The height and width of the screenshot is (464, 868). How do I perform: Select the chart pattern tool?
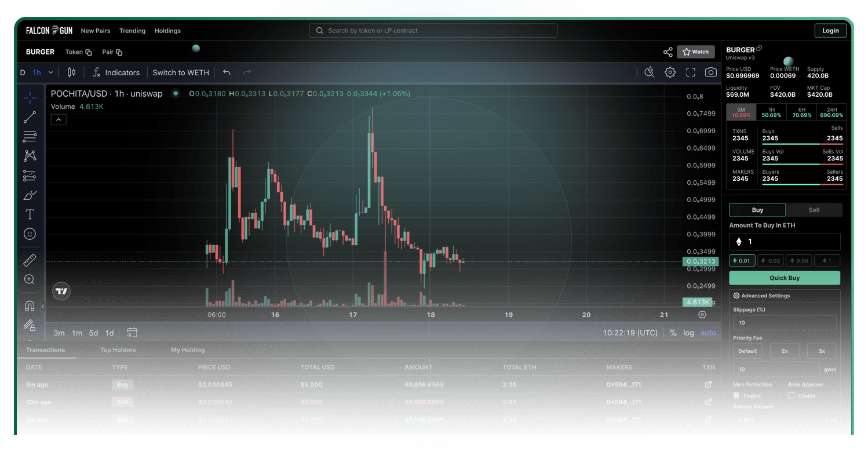(x=30, y=156)
